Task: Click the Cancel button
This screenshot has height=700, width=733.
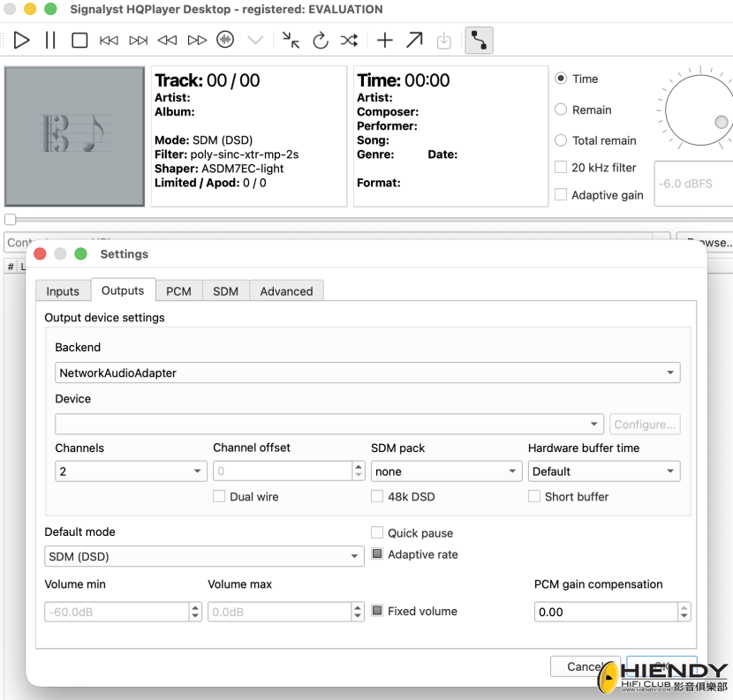Action: point(586,666)
